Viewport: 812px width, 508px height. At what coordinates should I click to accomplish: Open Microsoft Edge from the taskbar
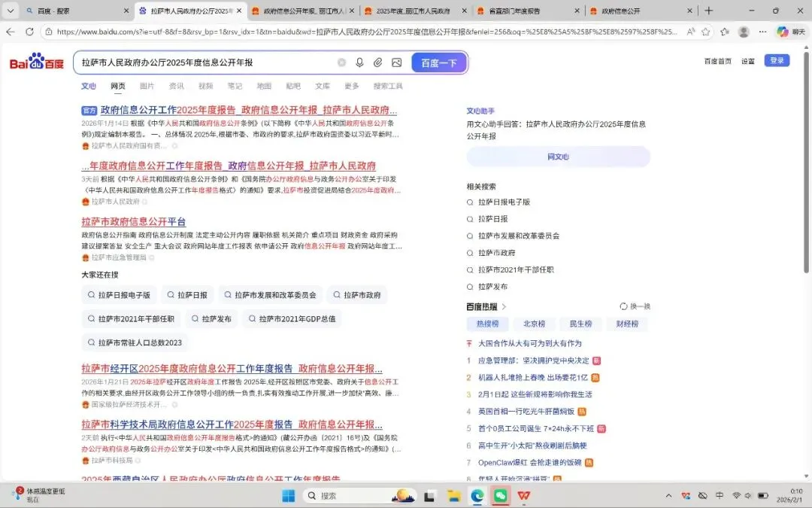(477, 496)
